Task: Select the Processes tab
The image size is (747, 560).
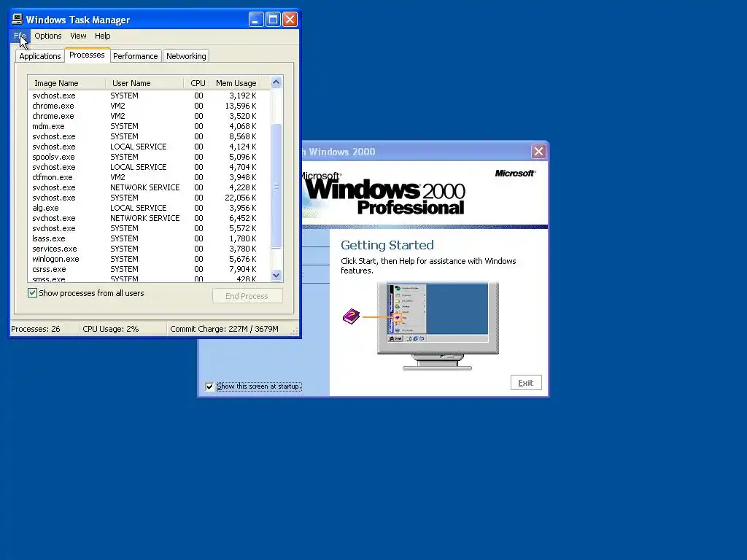Action: 87,55
